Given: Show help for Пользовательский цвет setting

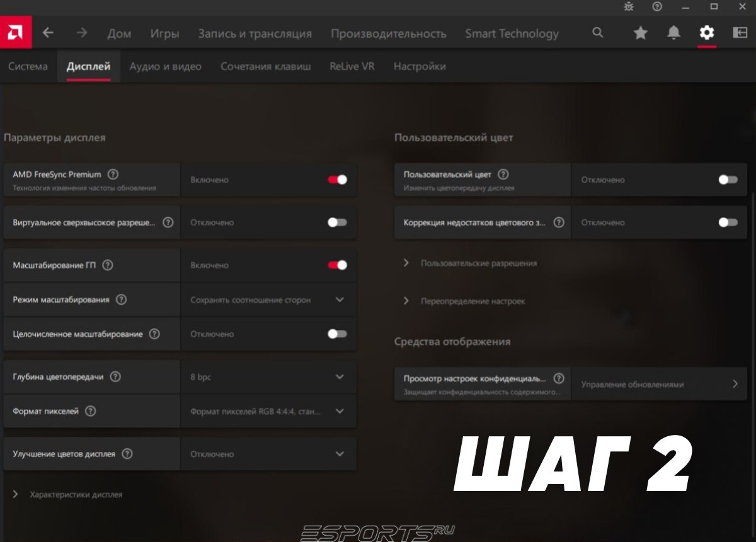Looking at the screenshot, I should [503, 174].
